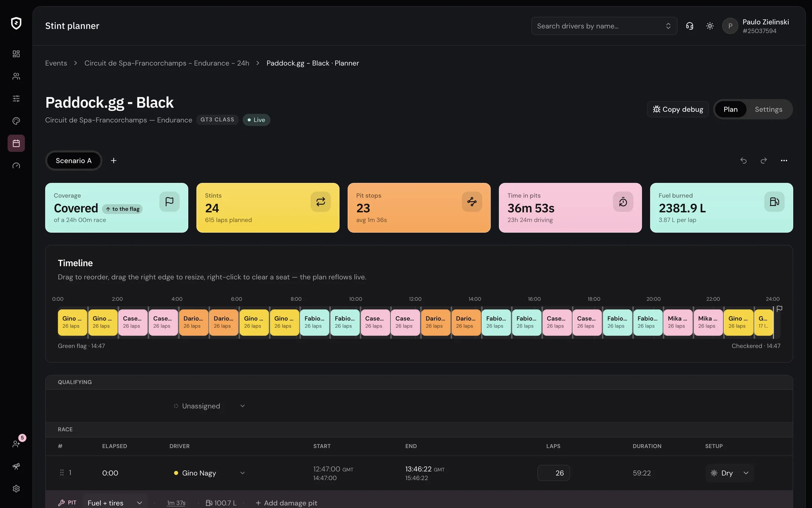Click the 59:22 stint duration value
This screenshot has width=812, height=508.
click(641, 473)
